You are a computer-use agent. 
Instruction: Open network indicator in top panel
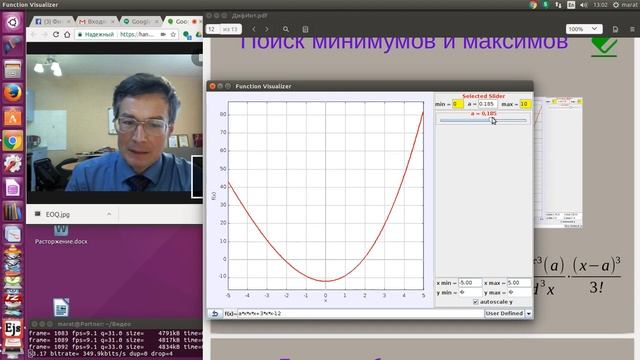click(558, 5)
